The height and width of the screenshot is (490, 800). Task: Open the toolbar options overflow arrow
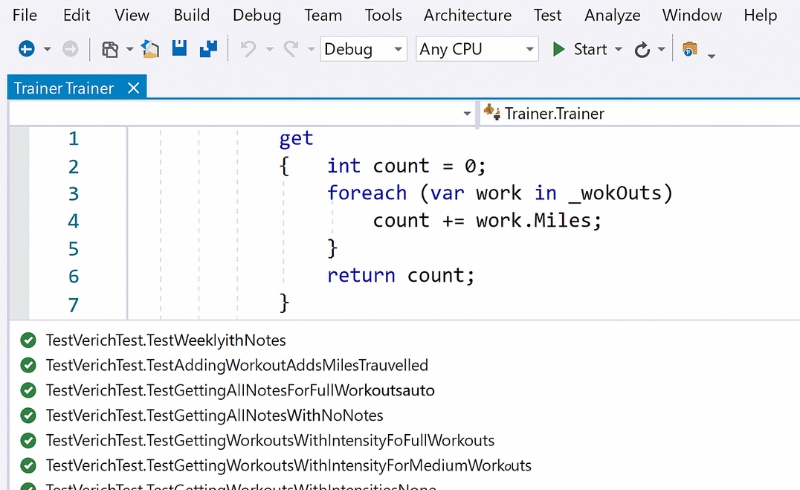(x=711, y=55)
